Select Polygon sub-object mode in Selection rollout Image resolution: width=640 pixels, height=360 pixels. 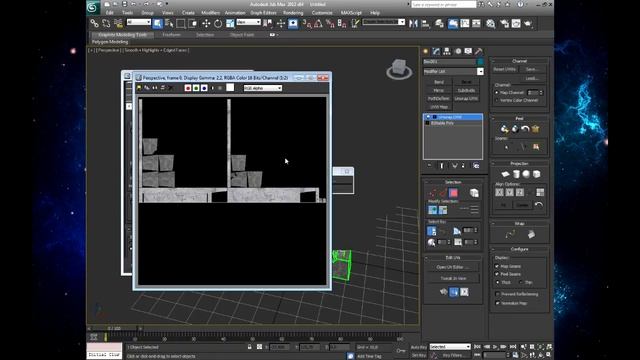(453, 193)
